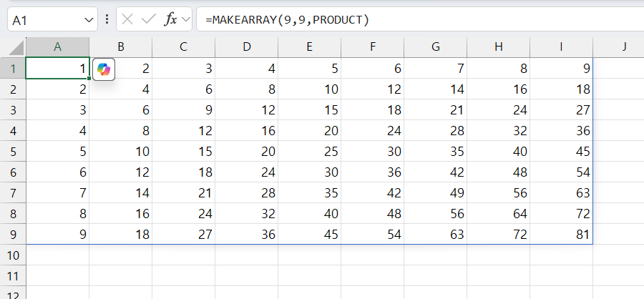Select cell G1 containing 7
This screenshot has height=299, width=644.
pos(435,68)
